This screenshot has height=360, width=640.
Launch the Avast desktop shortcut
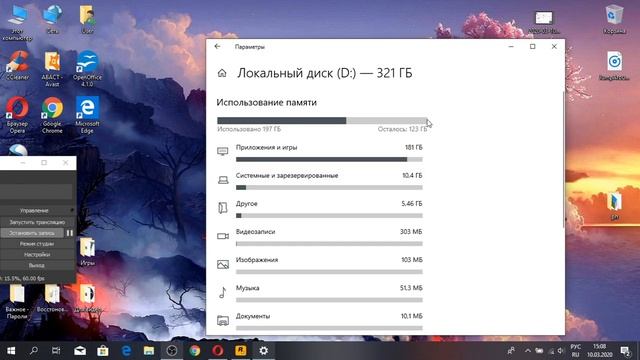52,69
